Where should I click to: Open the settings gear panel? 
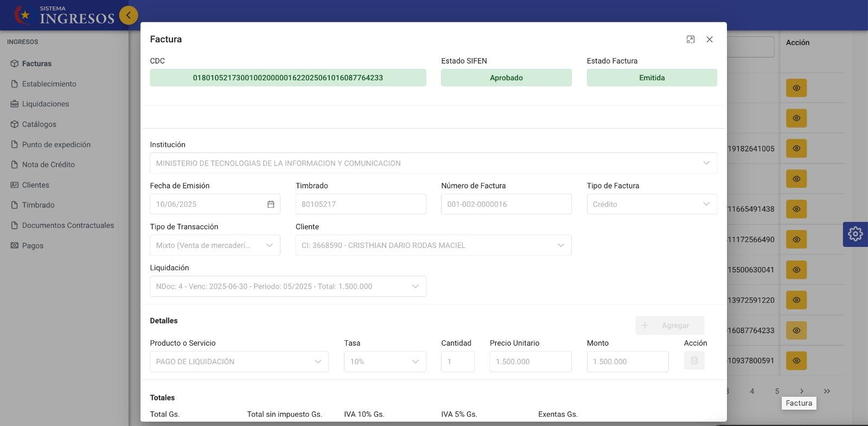(855, 234)
